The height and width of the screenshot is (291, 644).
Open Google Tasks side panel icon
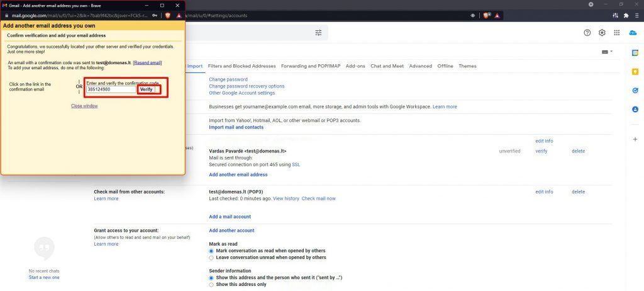pyautogui.click(x=635, y=91)
